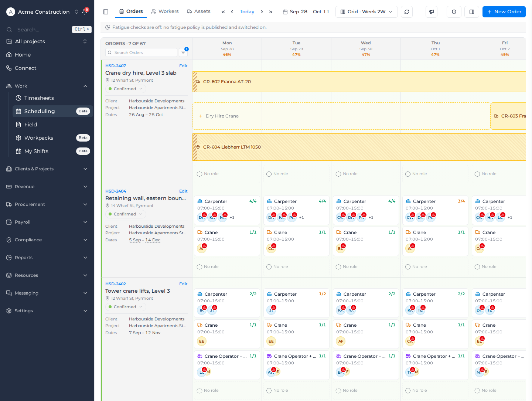Click the EE avatar in HSD-2402 Monday Crane
The height and width of the screenshot is (401, 532).
coord(202,341)
